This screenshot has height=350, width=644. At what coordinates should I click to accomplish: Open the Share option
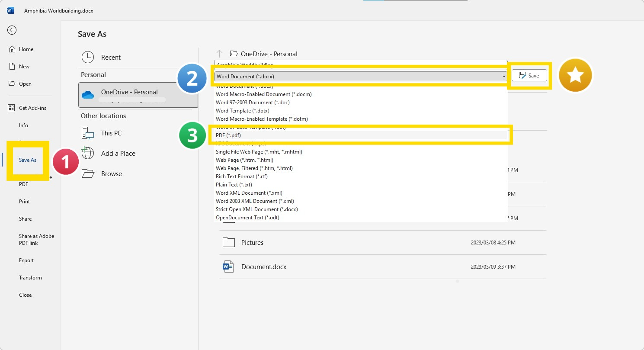[x=25, y=219]
